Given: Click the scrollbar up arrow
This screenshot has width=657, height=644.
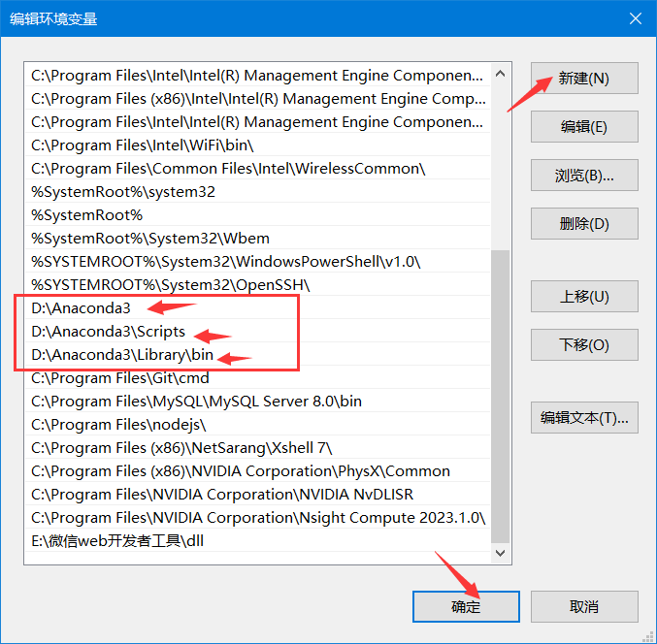Looking at the screenshot, I should click(x=500, y=74).
